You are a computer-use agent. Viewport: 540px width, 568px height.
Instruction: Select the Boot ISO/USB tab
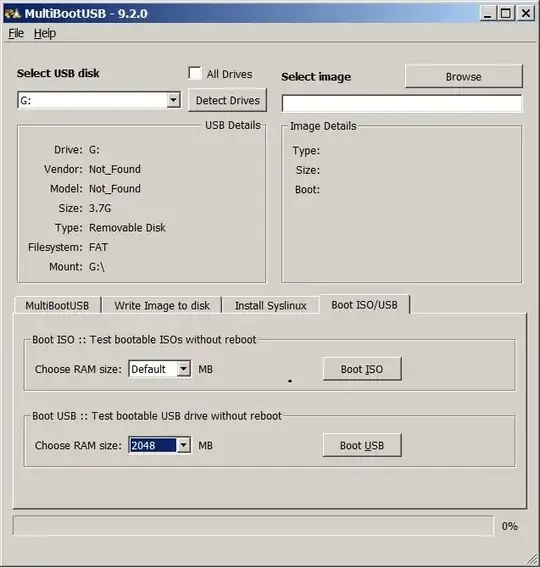pos(364,305)
